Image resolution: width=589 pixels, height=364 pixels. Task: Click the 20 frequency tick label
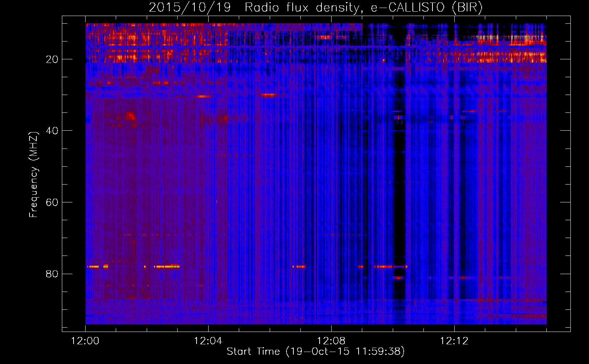point(52,59)
